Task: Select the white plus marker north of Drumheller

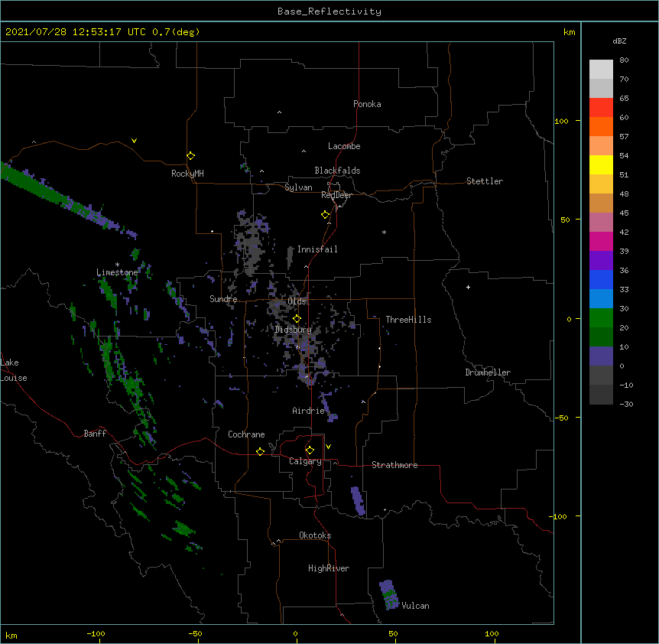Action: coord(468,287)
